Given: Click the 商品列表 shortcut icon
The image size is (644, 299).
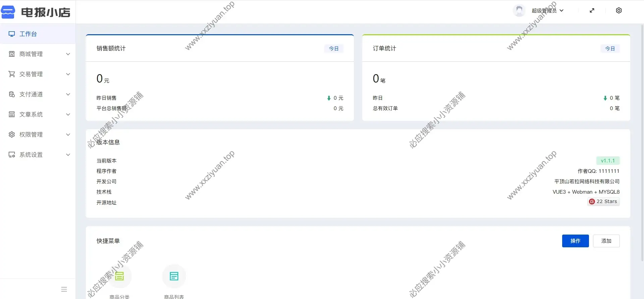Looking at the screenshot, I should [x=174, y=276].
